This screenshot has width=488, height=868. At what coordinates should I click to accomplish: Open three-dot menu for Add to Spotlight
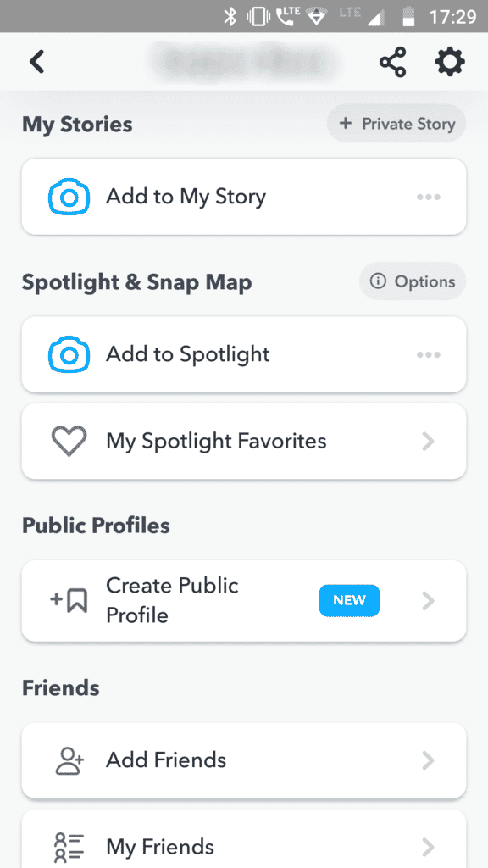[429, 354]
